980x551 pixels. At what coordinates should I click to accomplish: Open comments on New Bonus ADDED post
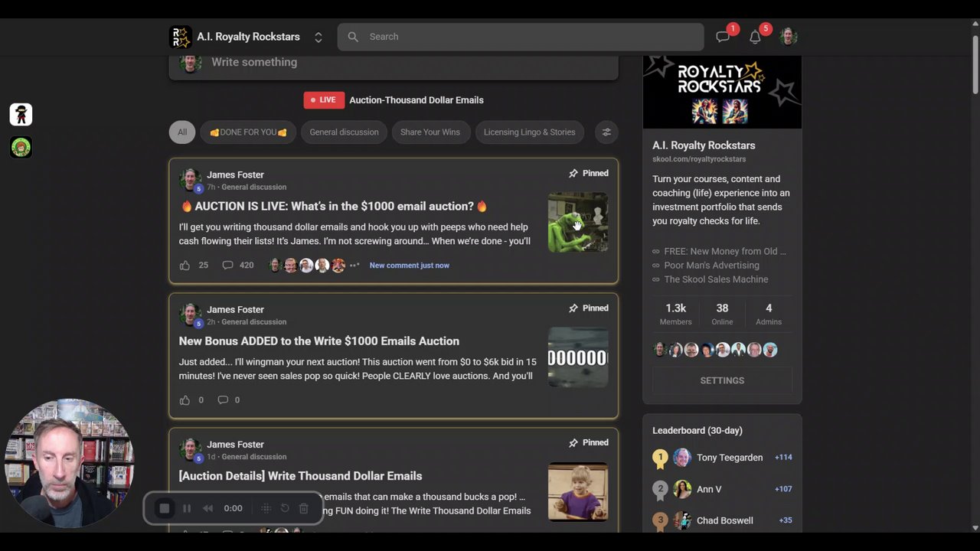[x=223, y=400]
